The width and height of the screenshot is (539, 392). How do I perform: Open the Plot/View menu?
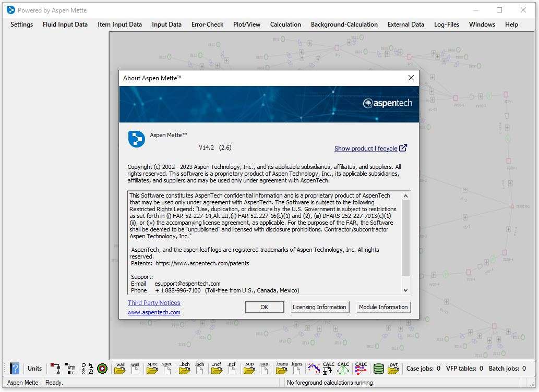[247, 24]
